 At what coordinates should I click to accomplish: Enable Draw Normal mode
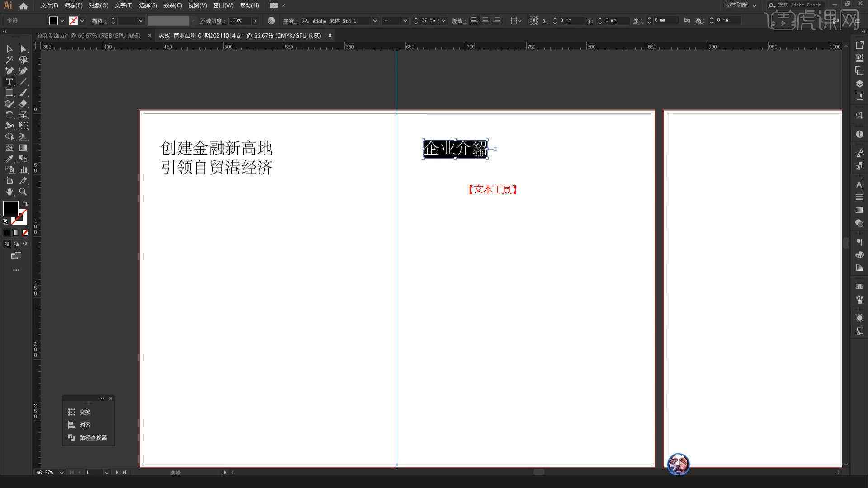[7, 244]
